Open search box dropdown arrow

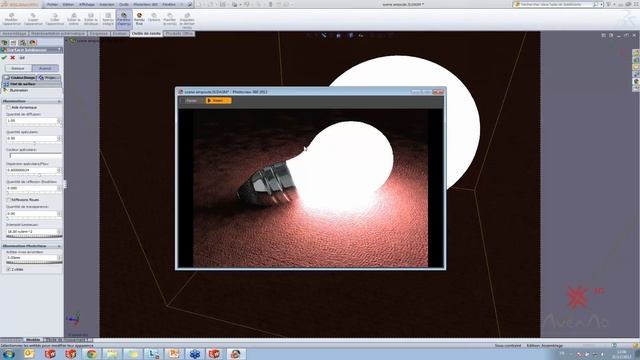pyautogui.click(x=601, y=4)
